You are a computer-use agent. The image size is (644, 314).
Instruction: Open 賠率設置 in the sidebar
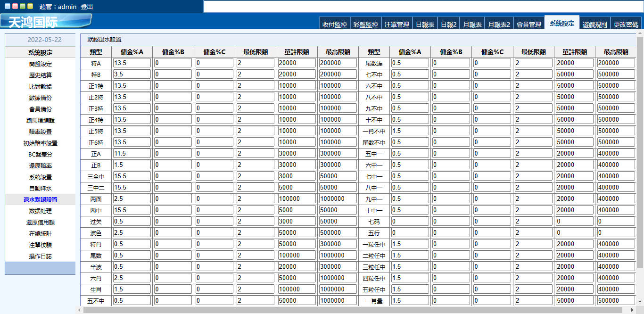(40, 132)
